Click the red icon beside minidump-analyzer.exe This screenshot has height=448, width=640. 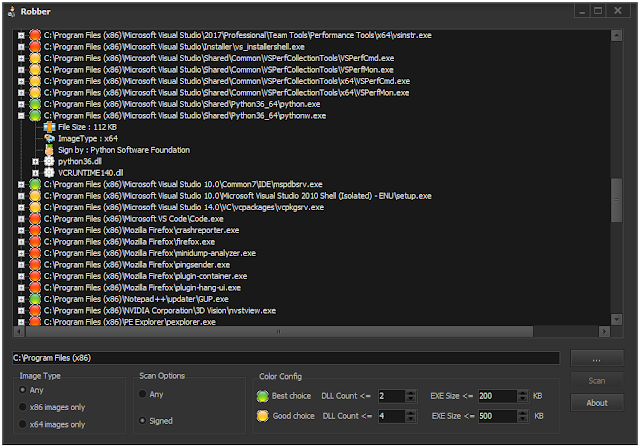tap(35, 253)
